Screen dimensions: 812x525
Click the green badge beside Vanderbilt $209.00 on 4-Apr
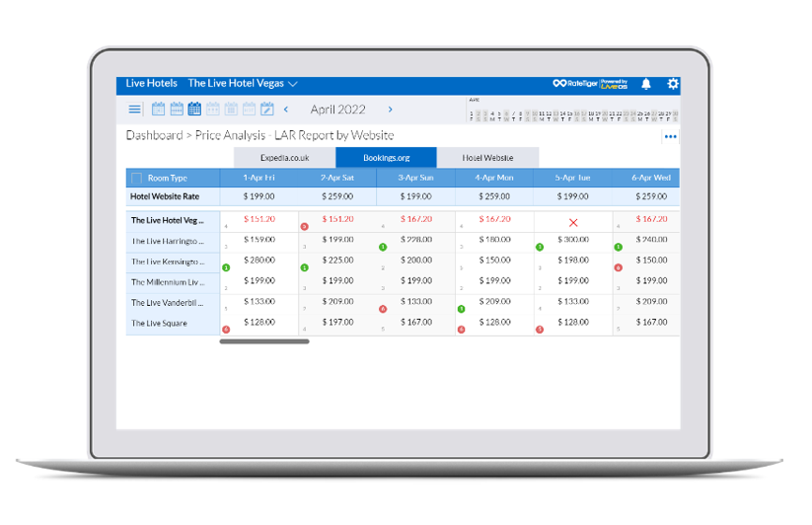coord(462,309)
